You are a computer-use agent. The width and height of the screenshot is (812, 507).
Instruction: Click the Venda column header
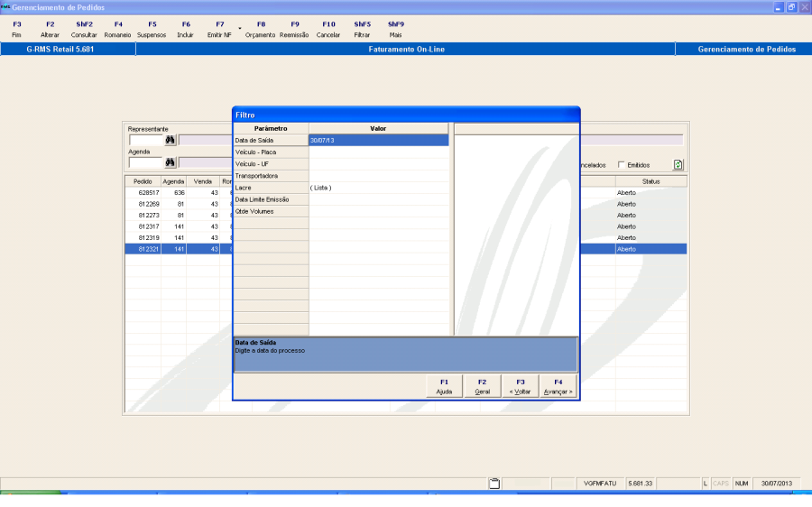pos(203,181)
